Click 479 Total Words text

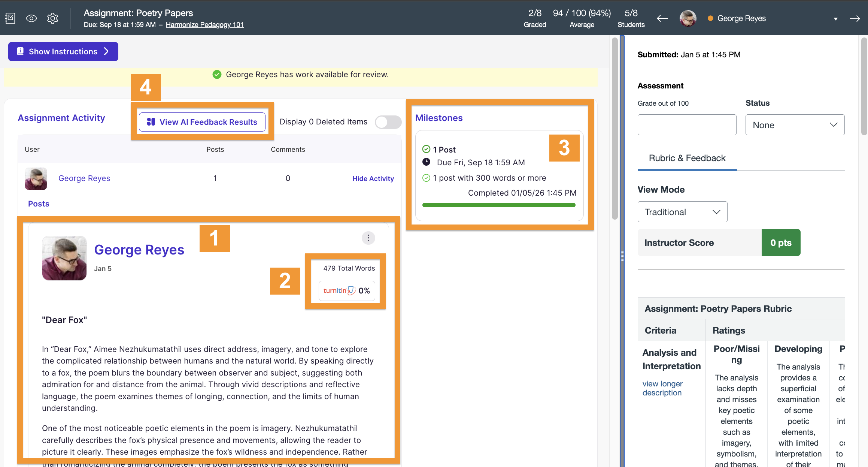[349, 268]
